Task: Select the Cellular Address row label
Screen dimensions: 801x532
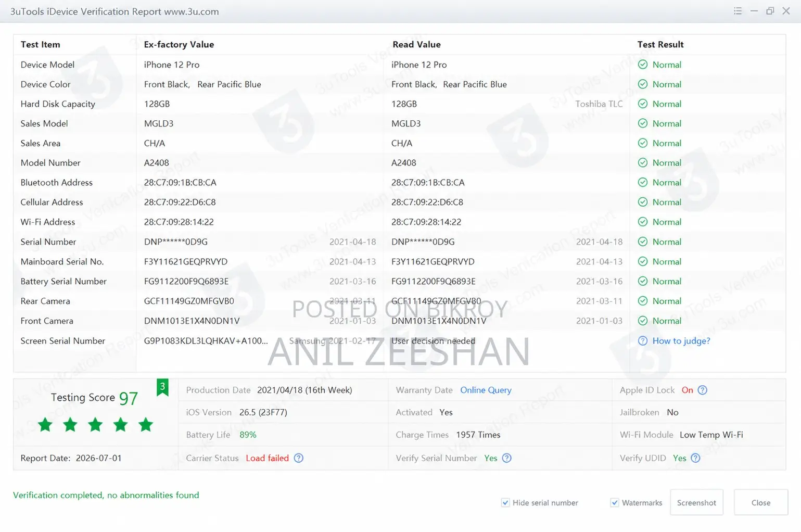Action: [52, 202]
